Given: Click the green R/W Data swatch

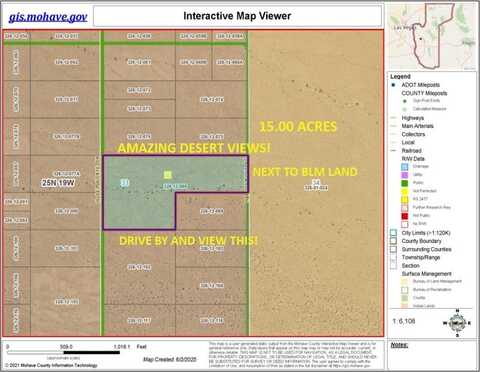Looking at the screenshot, I should (x=404, y=183).
